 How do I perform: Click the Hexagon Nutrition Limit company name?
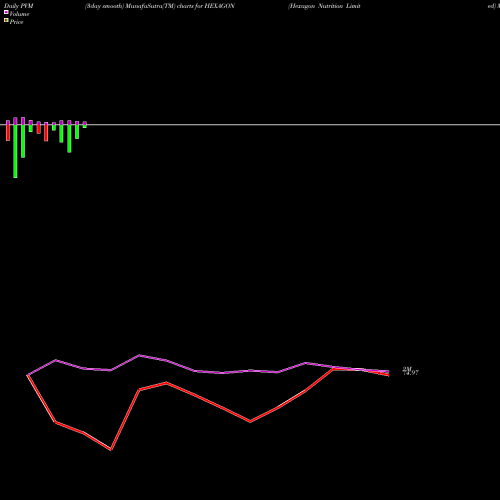tap(324, 6)
